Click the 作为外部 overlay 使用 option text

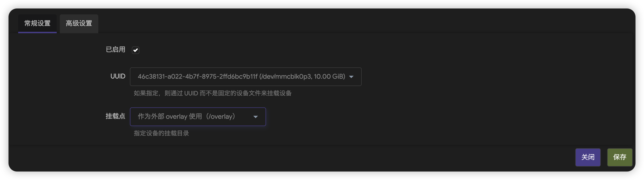point(170,116)
